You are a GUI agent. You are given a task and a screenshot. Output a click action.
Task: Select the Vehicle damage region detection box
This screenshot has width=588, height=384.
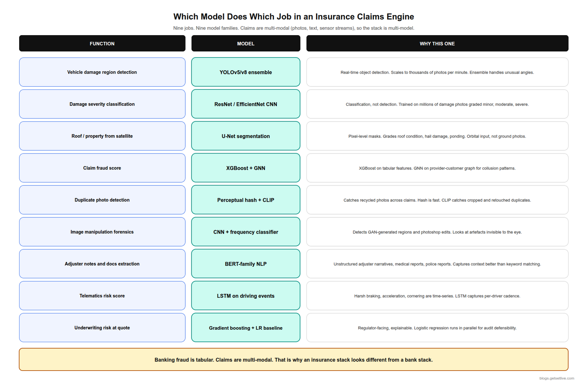pos(102,72)
